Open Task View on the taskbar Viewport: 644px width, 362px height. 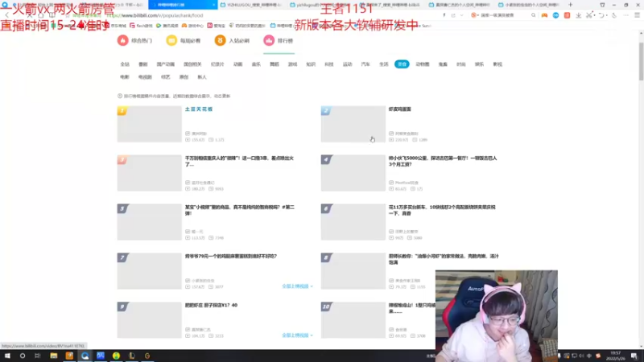[x=38, y=356]
